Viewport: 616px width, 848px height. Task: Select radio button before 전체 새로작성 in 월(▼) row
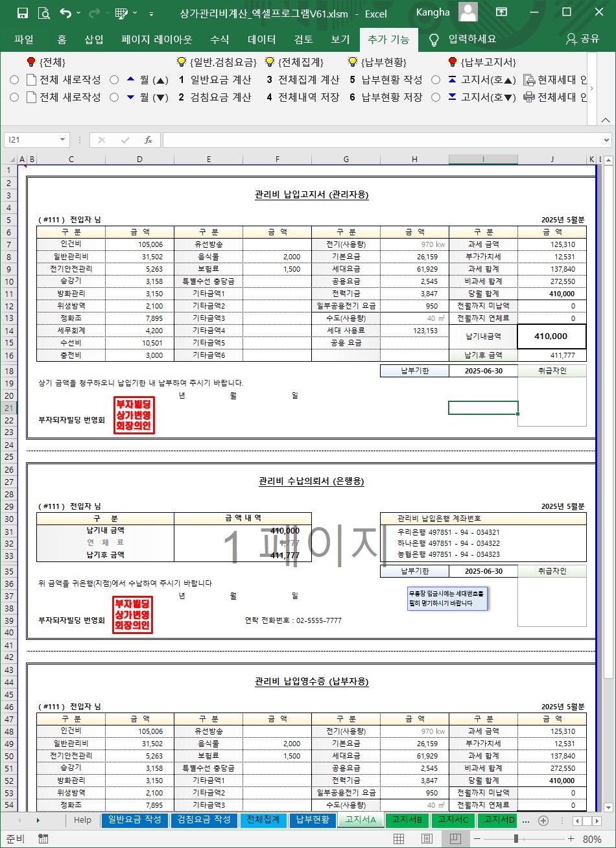(x=14, y=97)
